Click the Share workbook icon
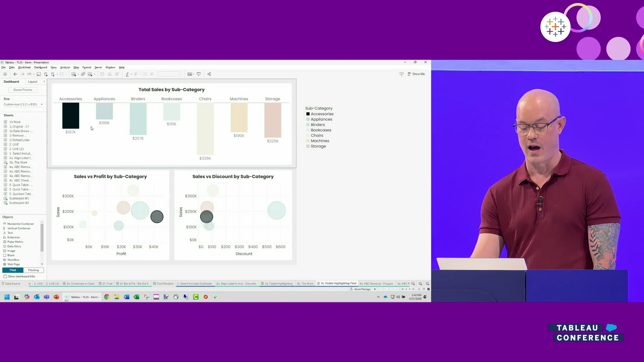This screenshot has height=362, width=644. point(209,74)
